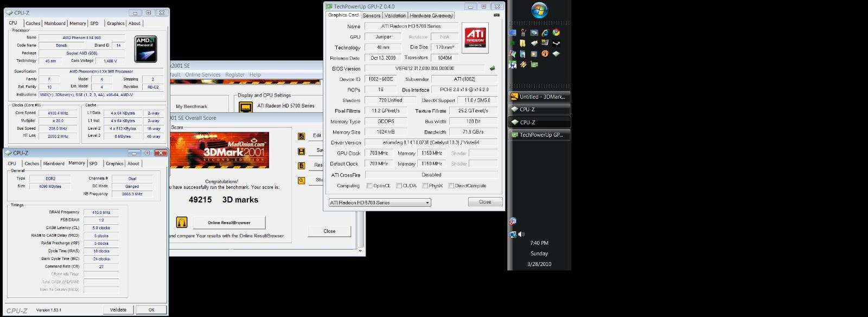Click the DRAM Frequency 410.0 MHz value

pos(101,212)
